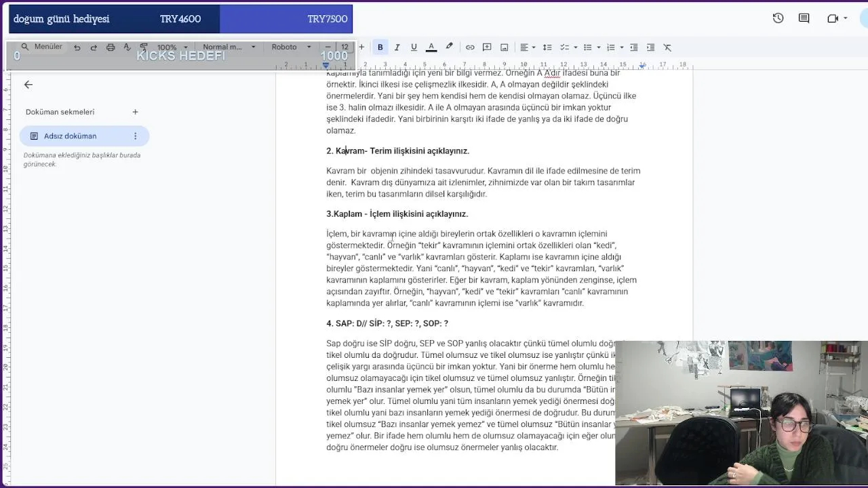Click the numbered list icon
This screenshot has height=488, width=868.
pos(610,47)
